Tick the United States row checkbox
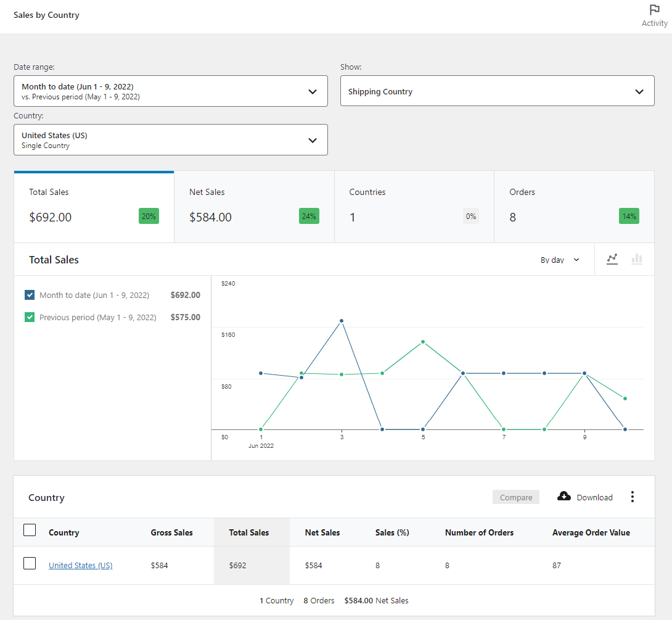 click(x=30, y=563)
